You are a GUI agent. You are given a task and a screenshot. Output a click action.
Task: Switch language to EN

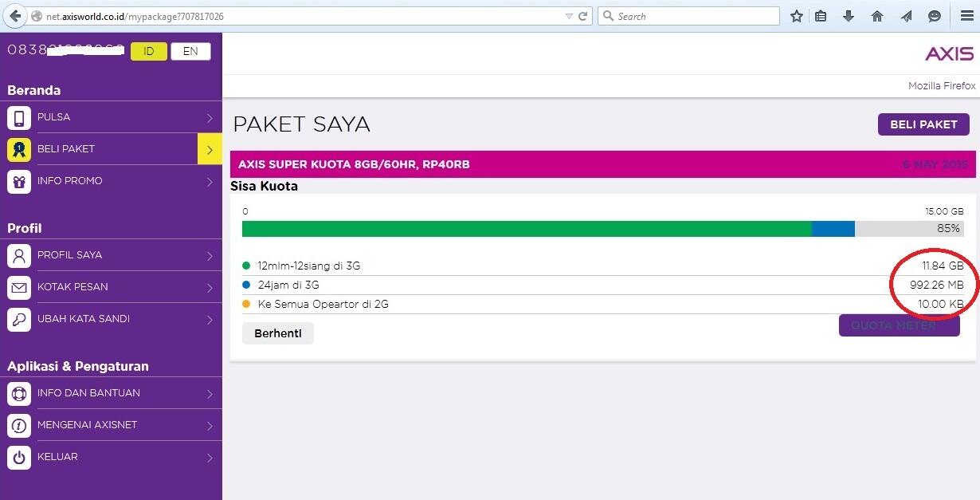(190, 51)
